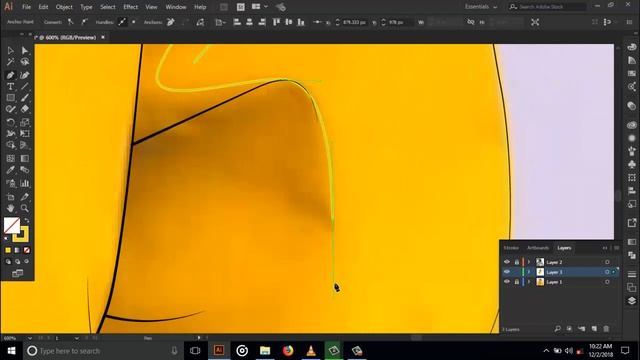Open the Essentials workspace dropdown
The height and width of the screenshot is (360, 640).
pos(481,7)
